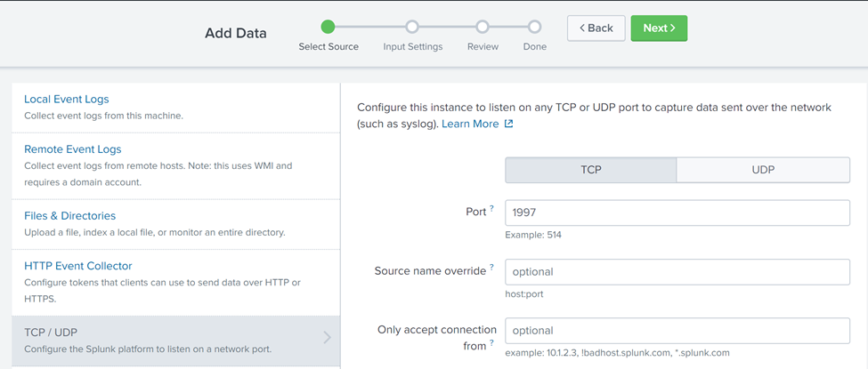Click the help question mark next to Port
The image size is (868, 369).
[491, 209]
